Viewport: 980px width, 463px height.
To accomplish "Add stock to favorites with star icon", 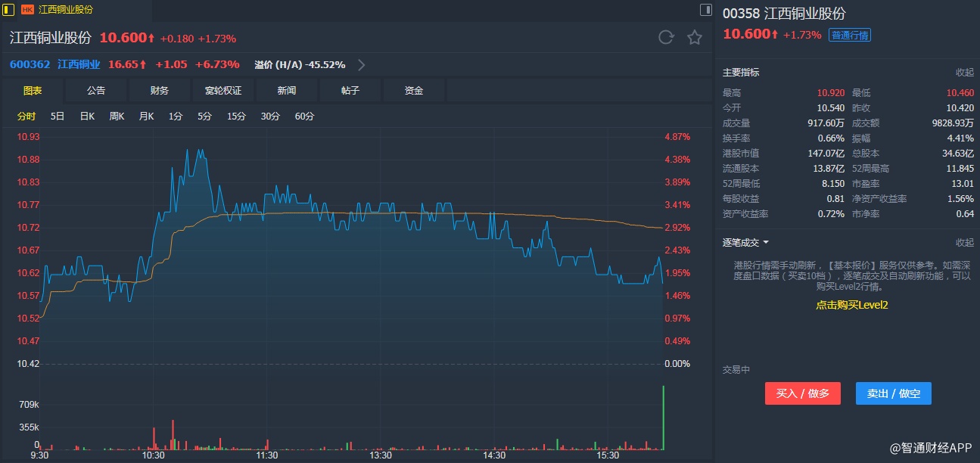I will (694, 37).
